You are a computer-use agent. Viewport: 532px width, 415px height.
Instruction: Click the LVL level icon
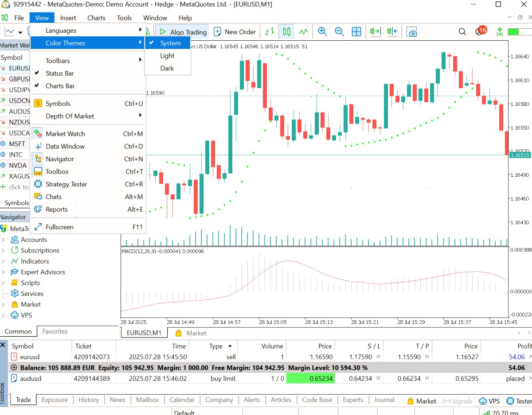[500, 32]
